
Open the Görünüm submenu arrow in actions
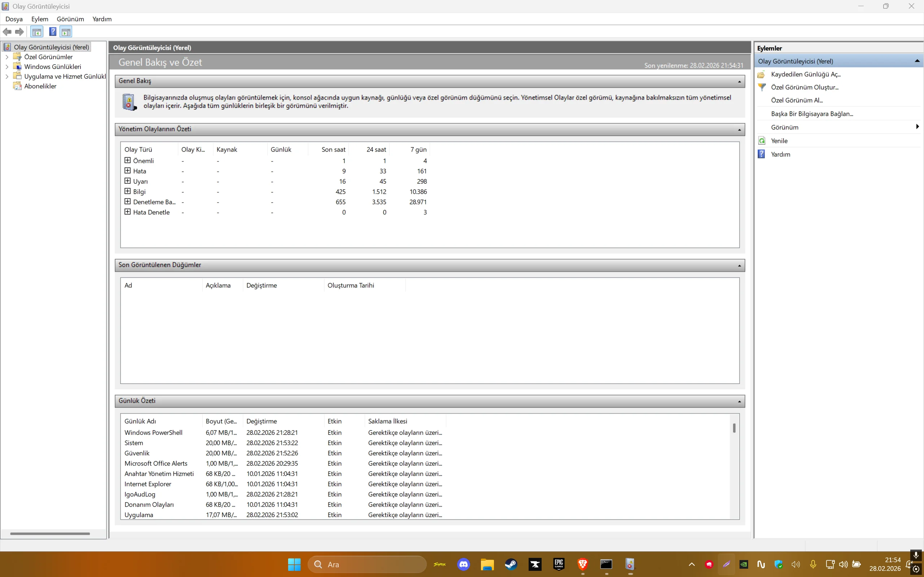coord(917,127)
